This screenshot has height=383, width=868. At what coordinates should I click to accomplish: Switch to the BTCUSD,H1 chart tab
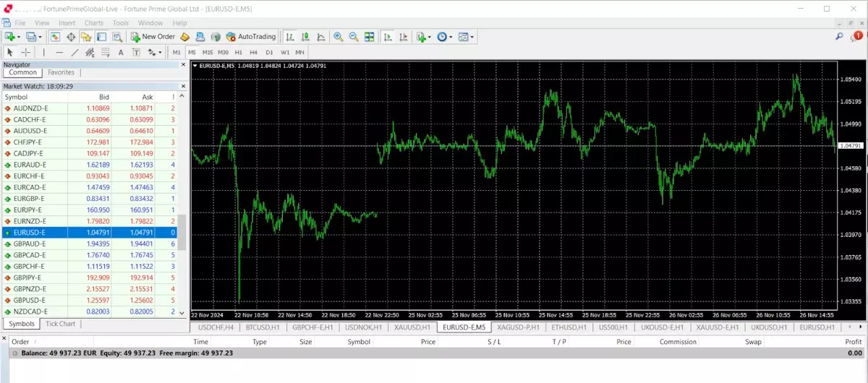[263, 327]
